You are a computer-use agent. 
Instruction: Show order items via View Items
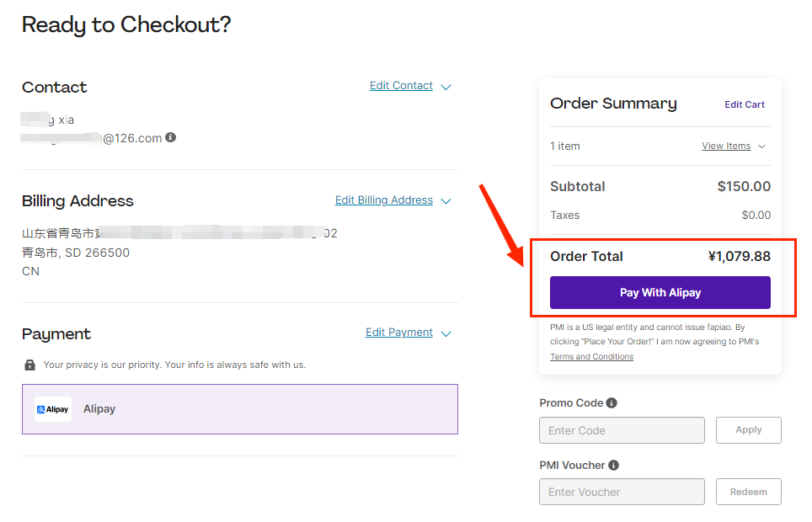click(725, 146)
